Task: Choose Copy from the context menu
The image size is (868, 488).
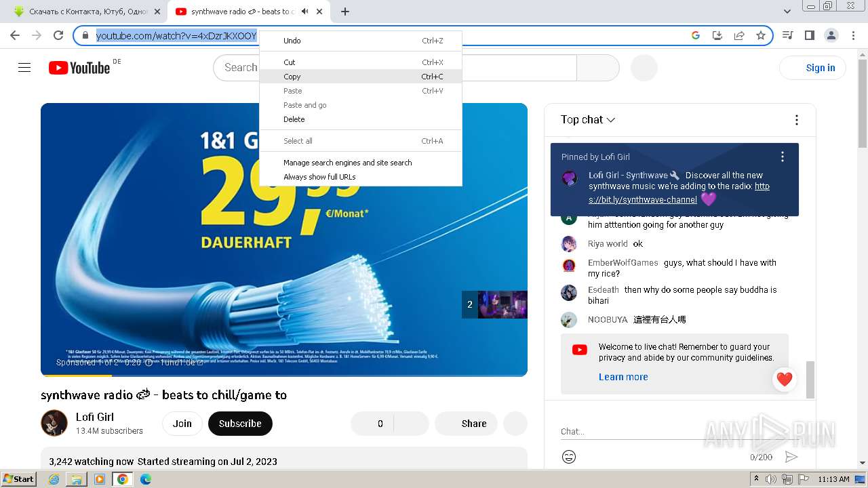Action: (x=361, y=77)
